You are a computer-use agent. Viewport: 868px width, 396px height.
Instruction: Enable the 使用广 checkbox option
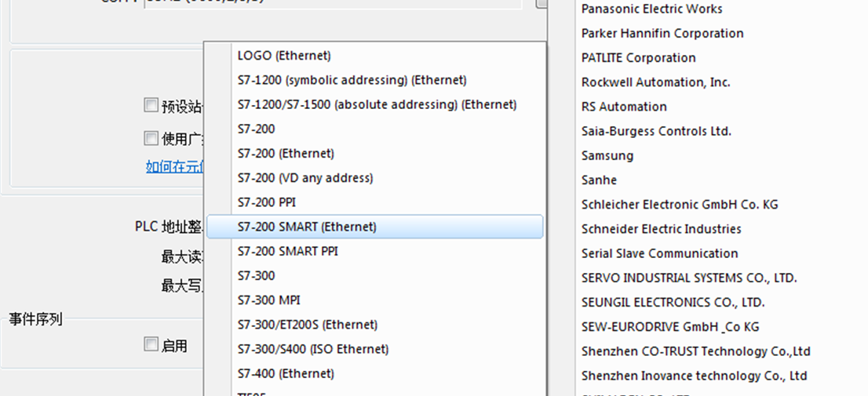(151, 139)
